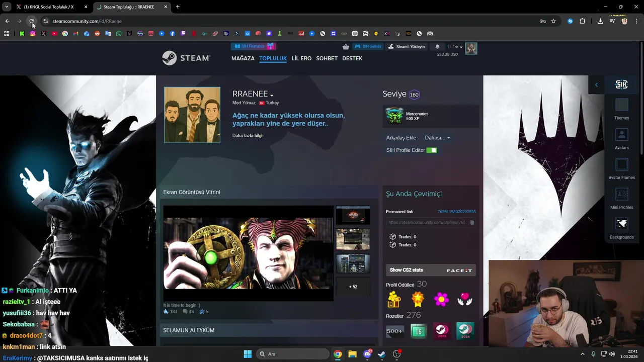Open the Profil Ödülleri link

pyautogui.click(x=400, y=285)
